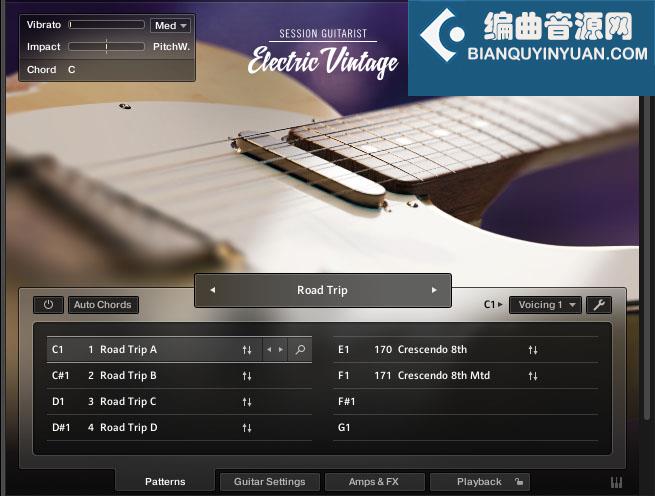655x496 pixels.
Task: Open the Vibrato Med dropdown
Action: click(x=170, y=25)
